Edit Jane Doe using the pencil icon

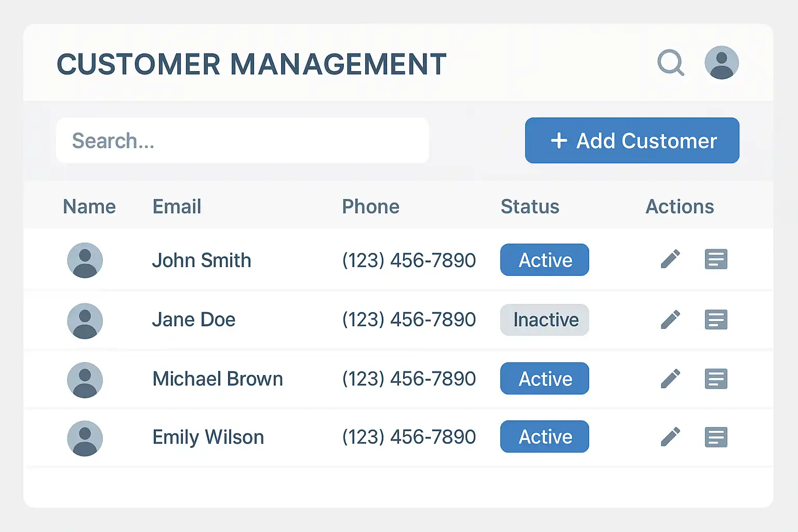(x=670, y=320)
